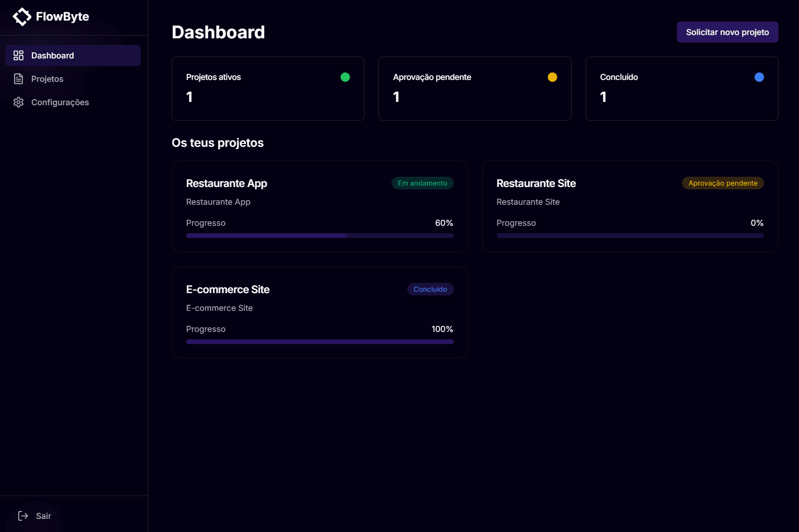Click the Sair logout arrow icon

click(23, 516)
